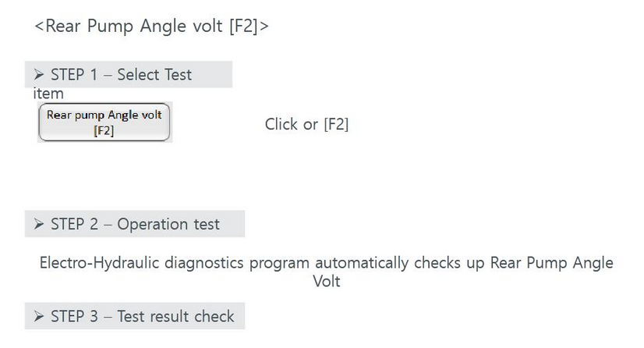Click the arrow bullet beside STEP 1
This screenshot has height=348, width=644.
[x=39, y=75]
